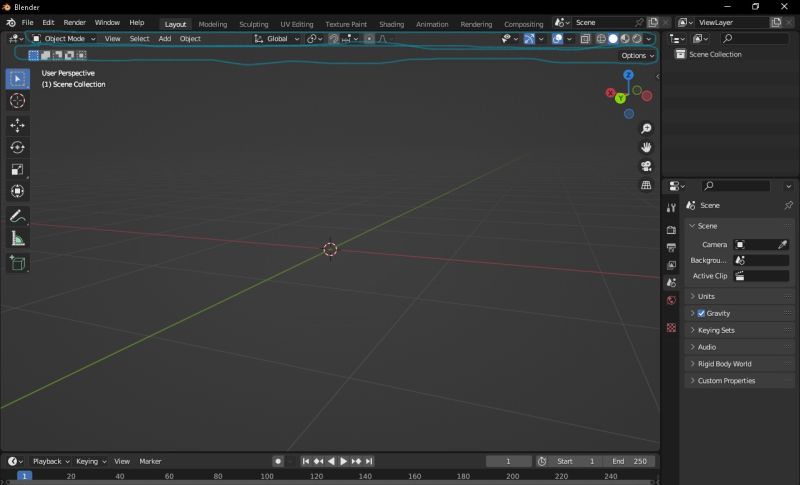Open the Texture properties tab
The width and height of the screenshot is (800, 485).
pos(671,327)
